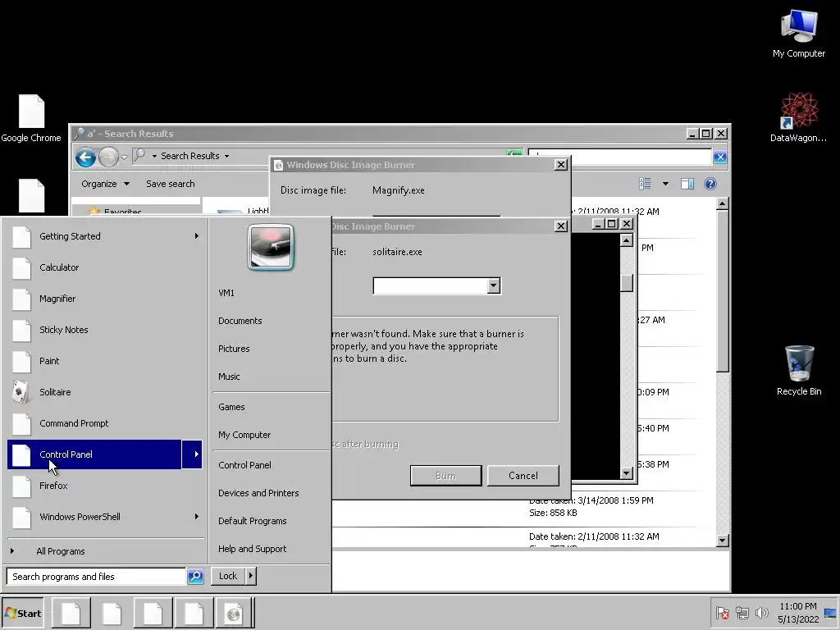Open Help and Support
Image resolution: width=840 pixels, height=630 pixels.
pos(253,549)
